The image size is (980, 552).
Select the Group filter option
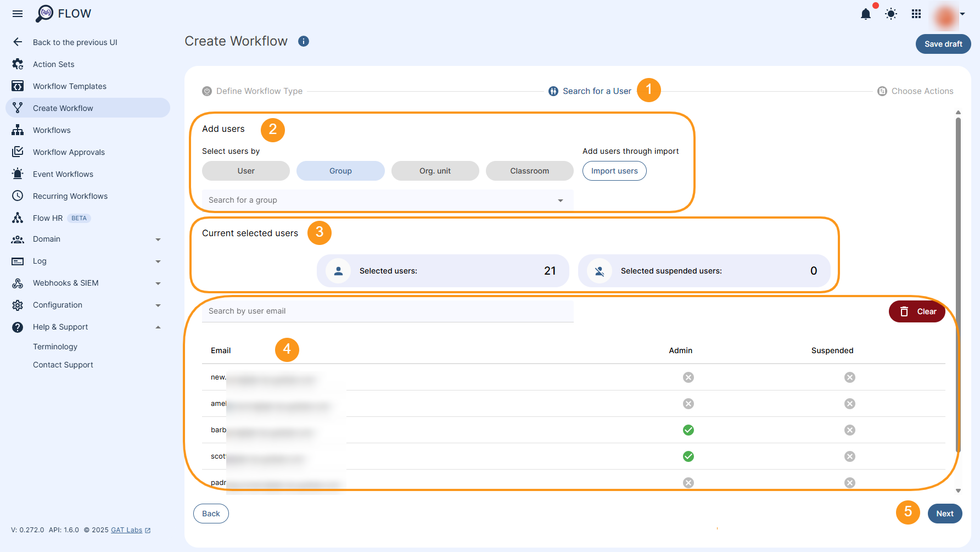[340, 171]
